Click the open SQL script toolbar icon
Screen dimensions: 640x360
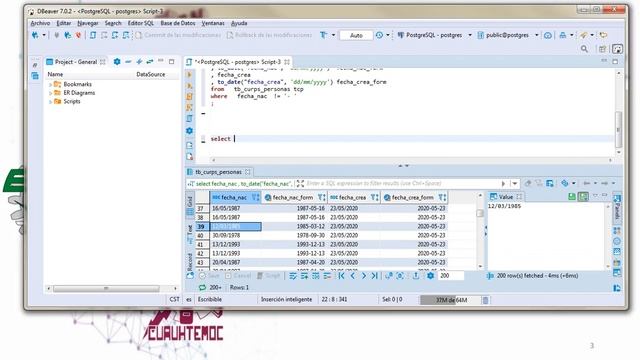point(93,35)
